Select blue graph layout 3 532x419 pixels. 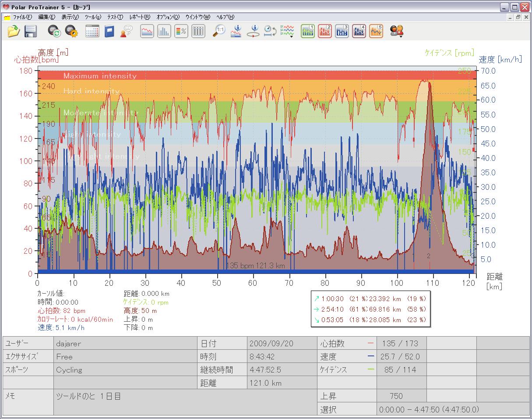point(342,31)
